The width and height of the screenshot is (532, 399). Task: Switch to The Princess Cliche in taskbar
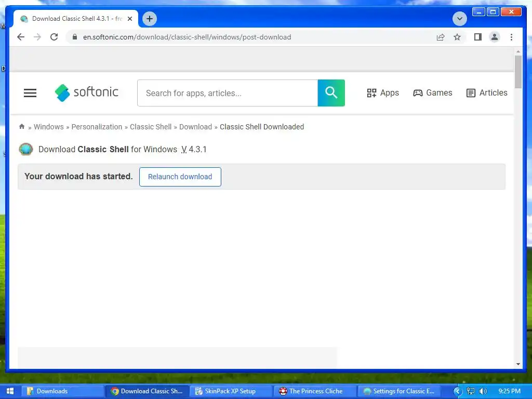coord(314,391)
